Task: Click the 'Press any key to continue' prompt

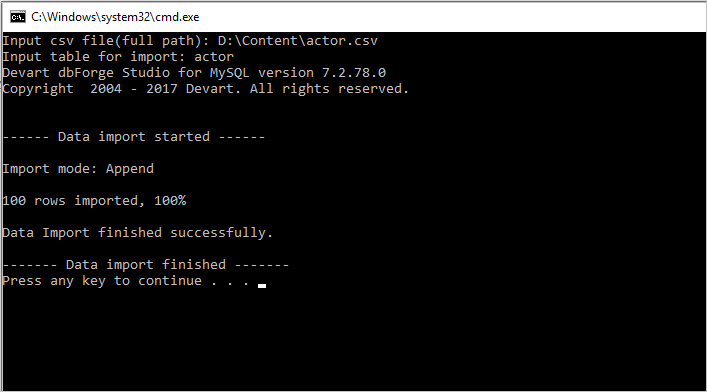Action: click(126, 281)
